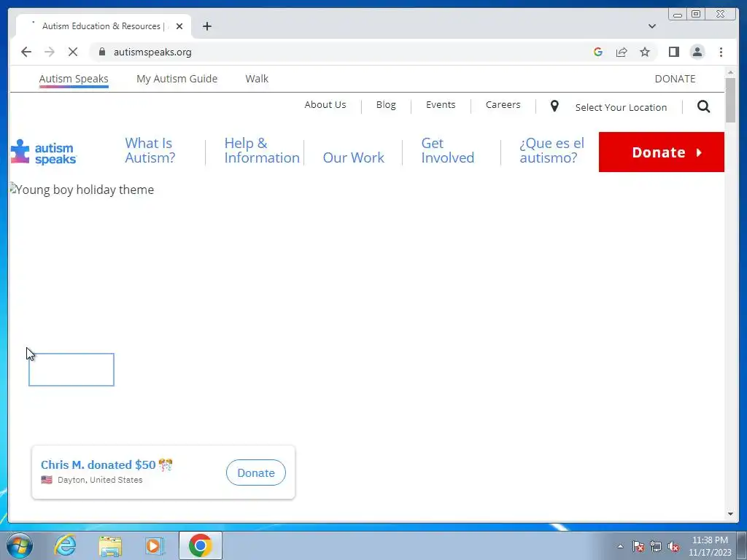
Task: Go back to the previous page
Action: 26,52
